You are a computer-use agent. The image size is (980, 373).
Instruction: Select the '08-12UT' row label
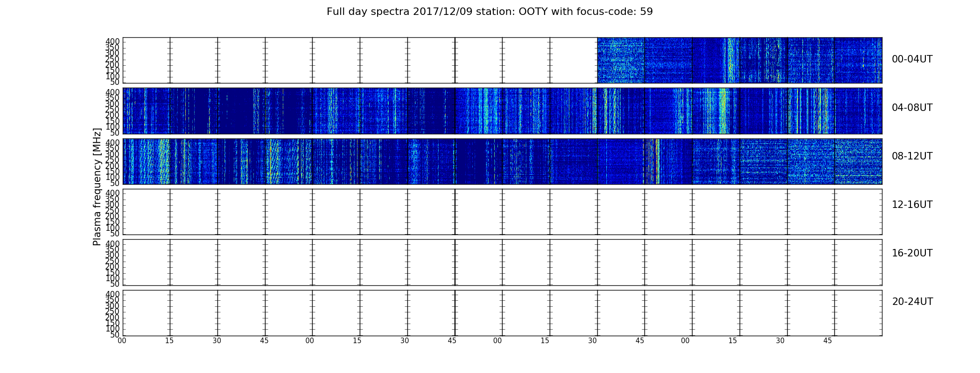912,156
